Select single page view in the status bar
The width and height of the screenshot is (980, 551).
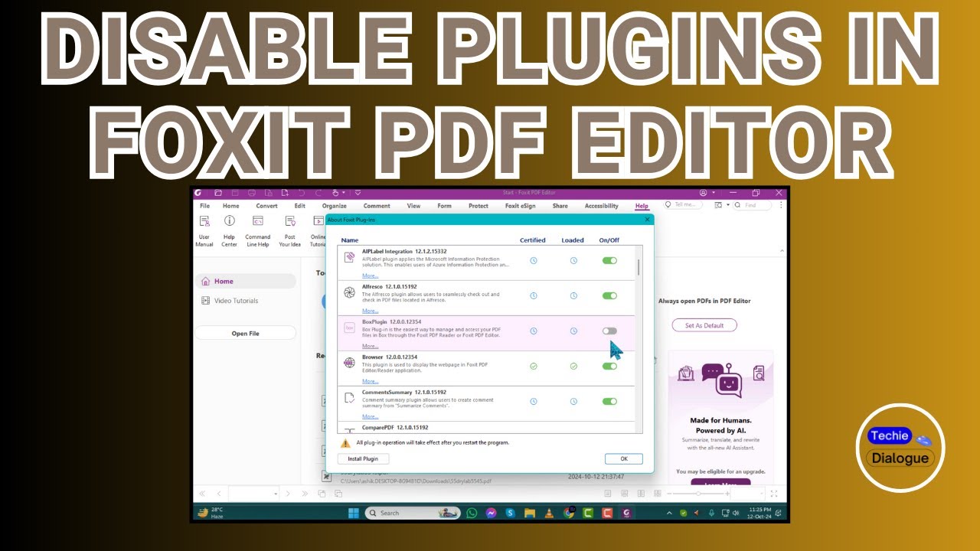pos(609,494)
